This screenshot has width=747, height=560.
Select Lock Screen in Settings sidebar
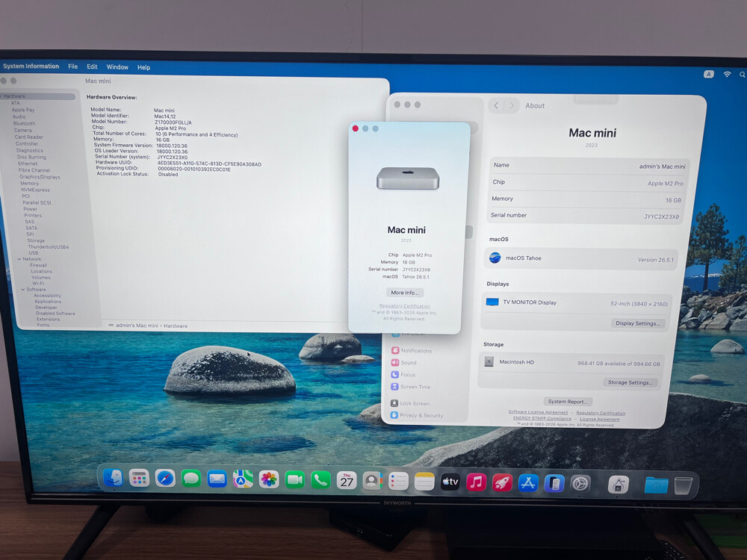click(410, 403)
